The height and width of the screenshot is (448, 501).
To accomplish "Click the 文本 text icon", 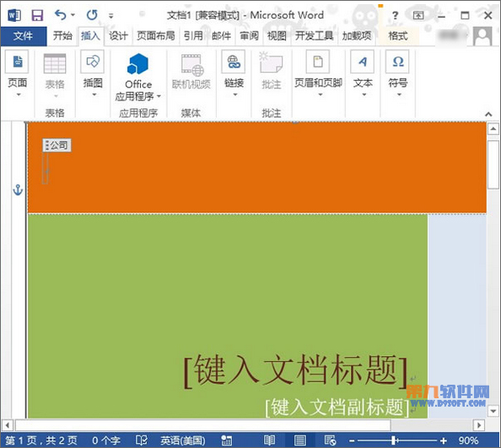I will 363,62.
